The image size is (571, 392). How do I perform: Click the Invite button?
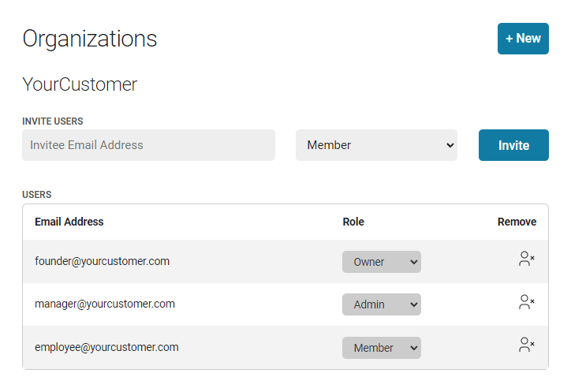coord(513,145)
